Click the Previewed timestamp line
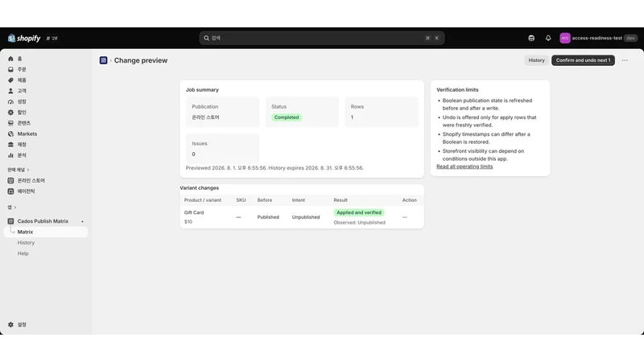Viewport: 644px width, 362px height. (x=275, y=168)
